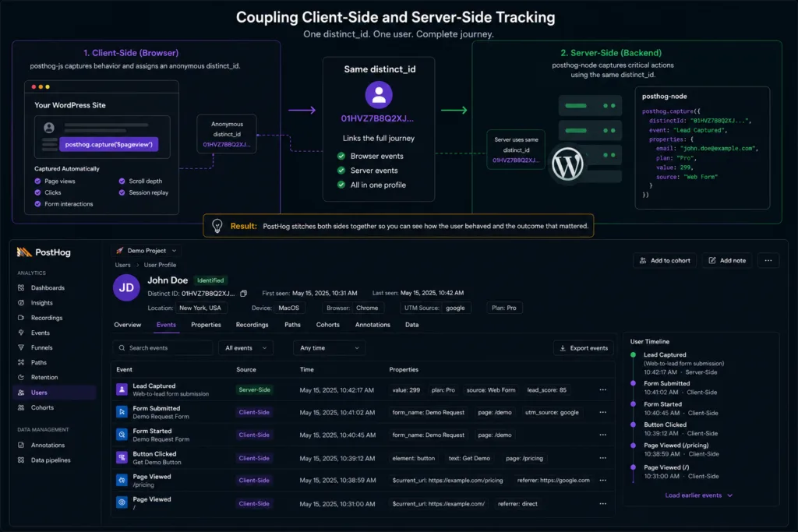Click the /pricing Page Viewed event icon

coord(122,480)
